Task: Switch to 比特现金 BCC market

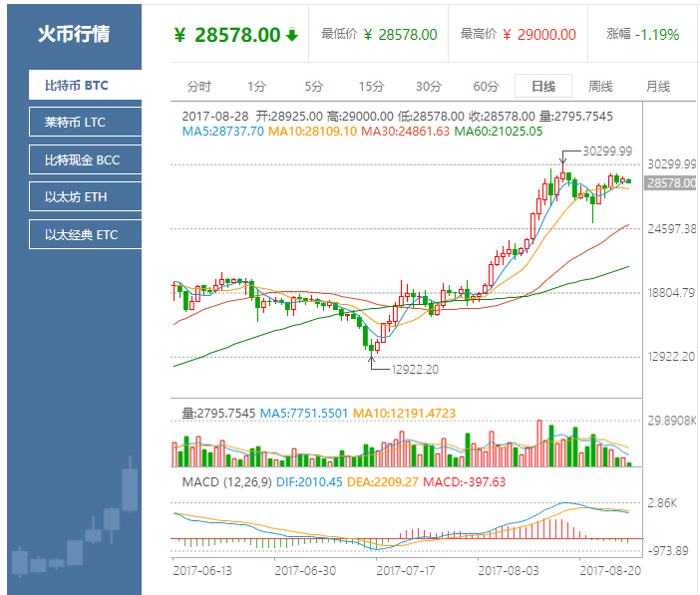Action: point(86,159)
